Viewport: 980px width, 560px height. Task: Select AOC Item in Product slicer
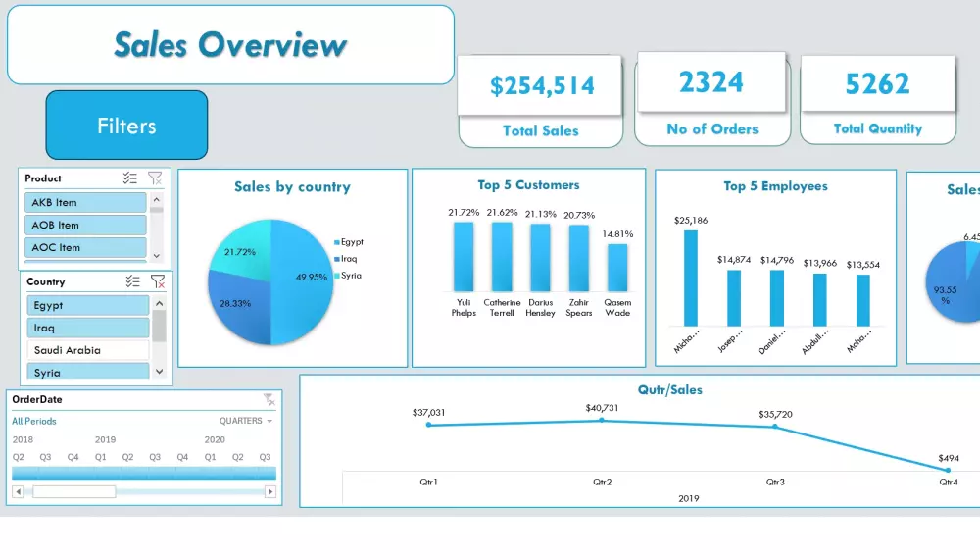click(x=85, y=248)
